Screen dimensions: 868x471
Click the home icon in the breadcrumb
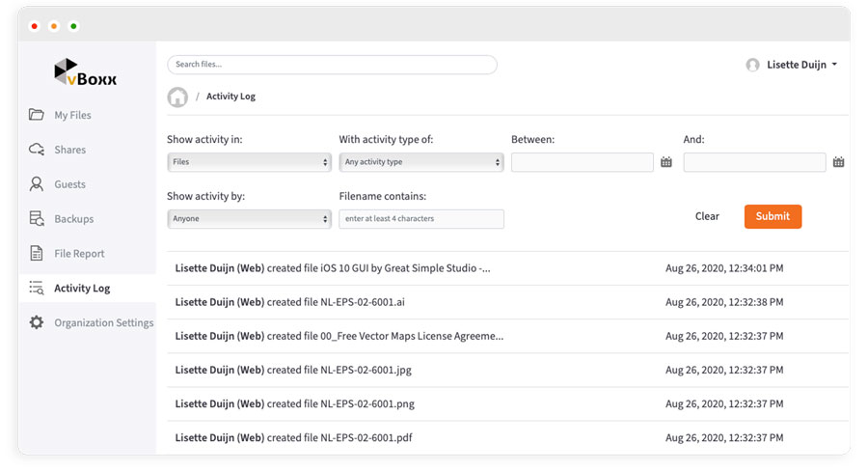(177, 97)
